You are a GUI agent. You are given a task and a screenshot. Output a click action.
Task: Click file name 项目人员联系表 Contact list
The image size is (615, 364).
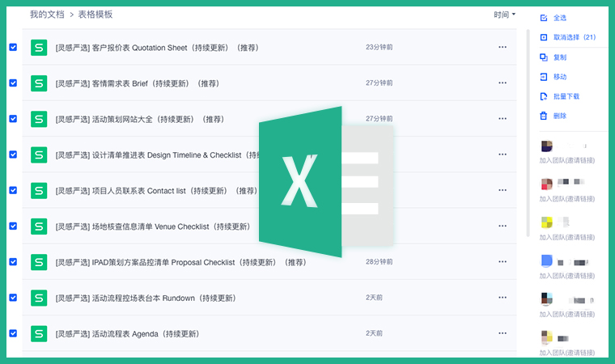point(156,191)
